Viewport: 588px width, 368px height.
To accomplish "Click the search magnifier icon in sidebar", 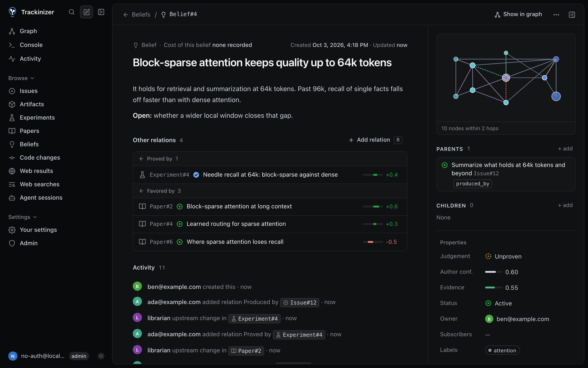I will (x=71, y=12).
